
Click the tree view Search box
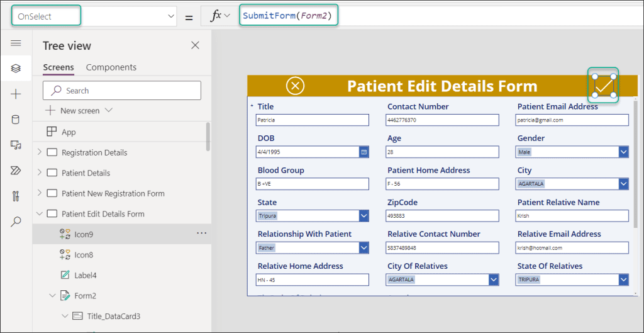(x=122, y=91)
